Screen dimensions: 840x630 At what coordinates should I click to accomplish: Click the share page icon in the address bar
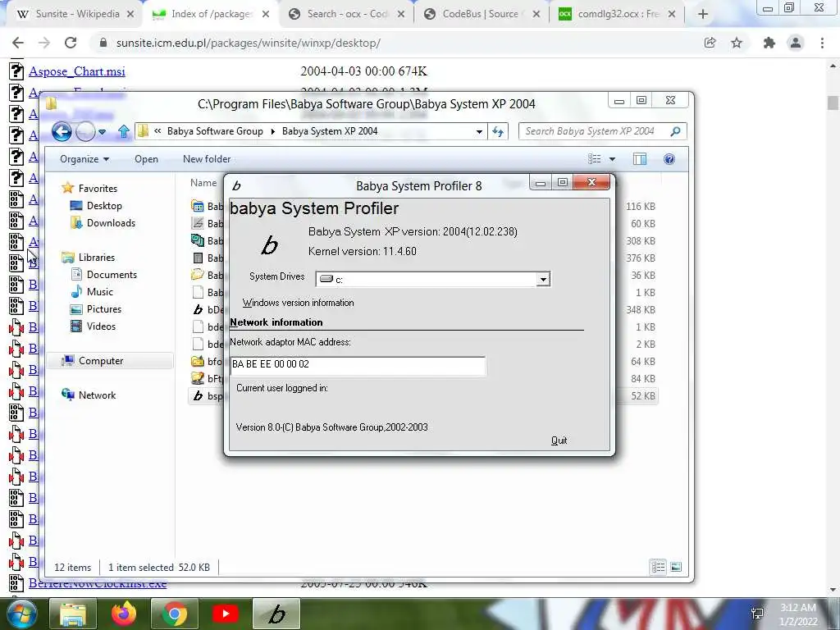(710, 43)
